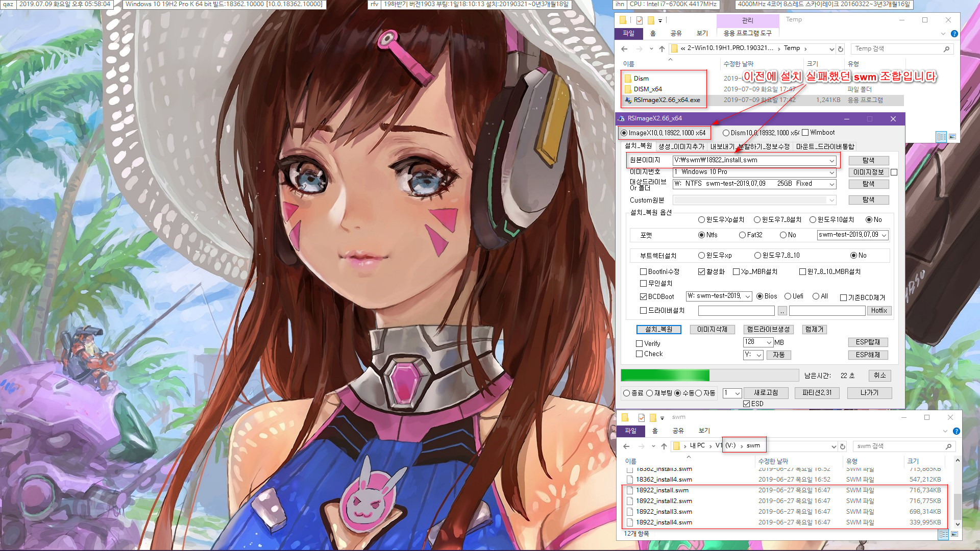
Task: Switch the Temp window to details view
Action: [x=941, y=137]
